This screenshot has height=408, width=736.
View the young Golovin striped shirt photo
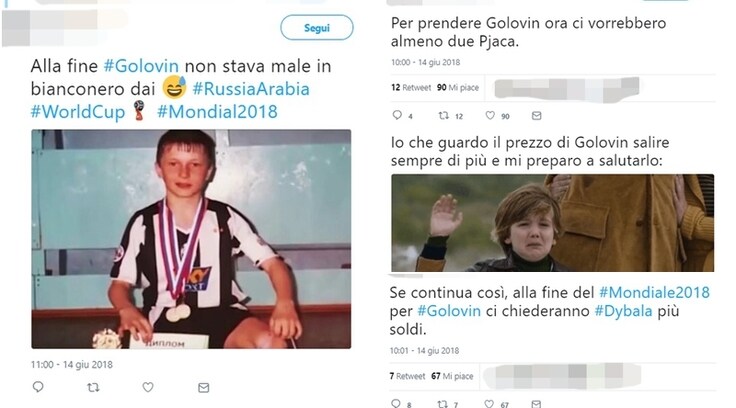(x=191, y=239)
